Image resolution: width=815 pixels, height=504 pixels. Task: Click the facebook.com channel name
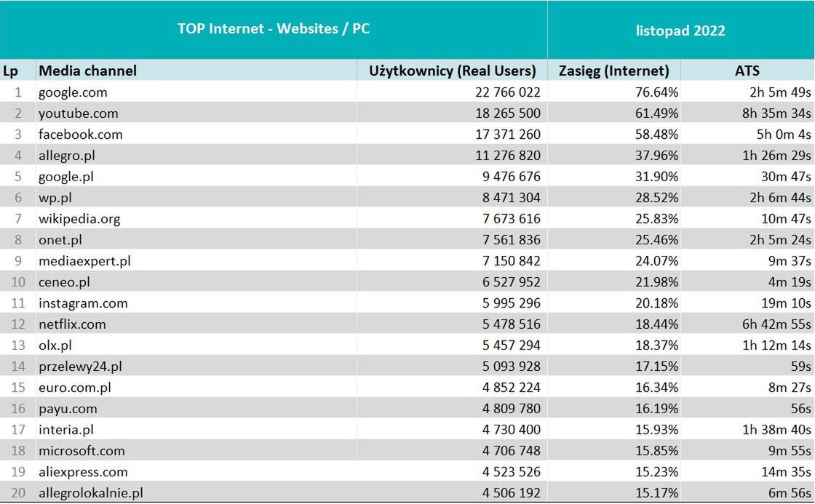[x=80, y=135]
